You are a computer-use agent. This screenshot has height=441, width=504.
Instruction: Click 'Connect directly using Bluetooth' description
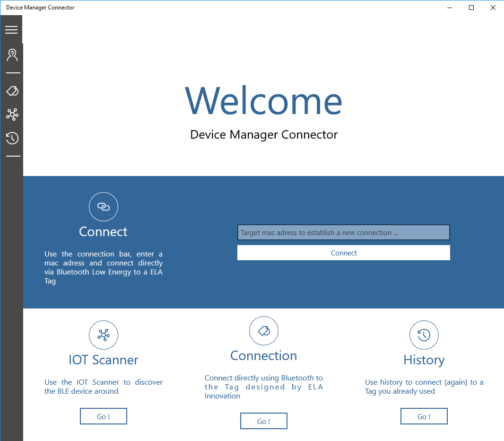[263, 387]
